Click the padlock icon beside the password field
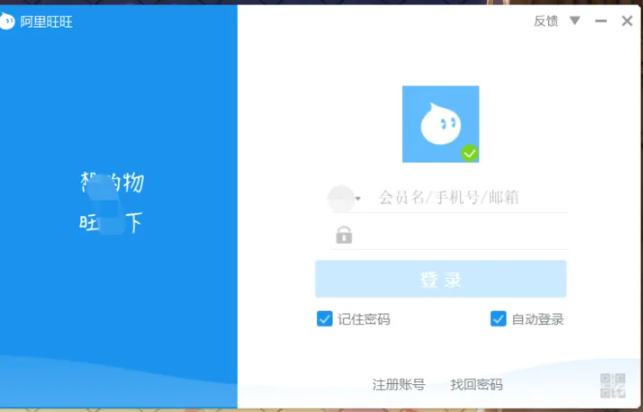This screenshot has height=412, width=643. click(x=344, y=235)
